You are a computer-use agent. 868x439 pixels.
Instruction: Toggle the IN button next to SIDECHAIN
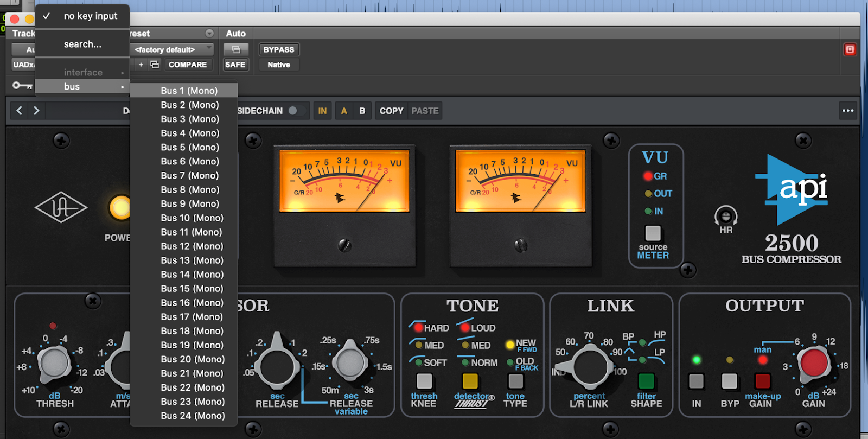click(323, 111)
